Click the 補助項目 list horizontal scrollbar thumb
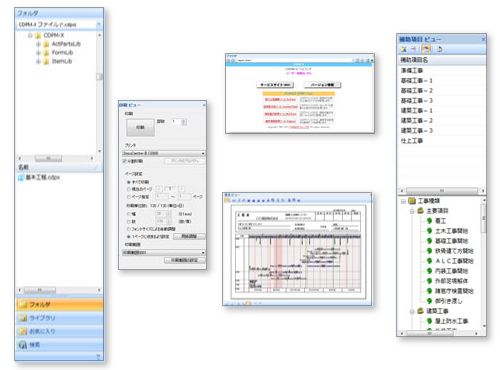 442,191
